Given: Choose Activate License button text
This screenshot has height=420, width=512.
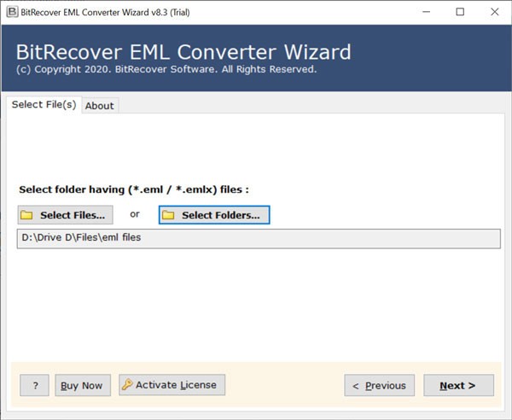Looking at the screenshot, I should click(x=176, y=385).
